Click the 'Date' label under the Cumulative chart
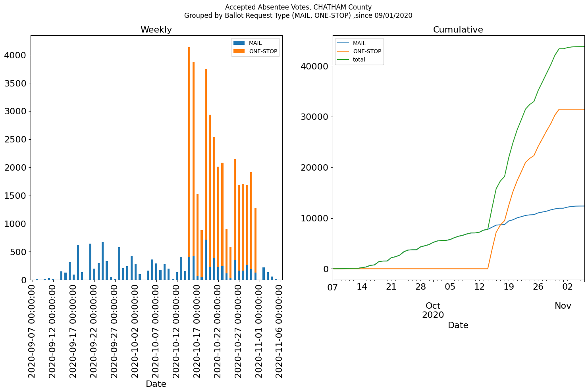The width and height of the screenshot is (588, 392). click(458, 325)
